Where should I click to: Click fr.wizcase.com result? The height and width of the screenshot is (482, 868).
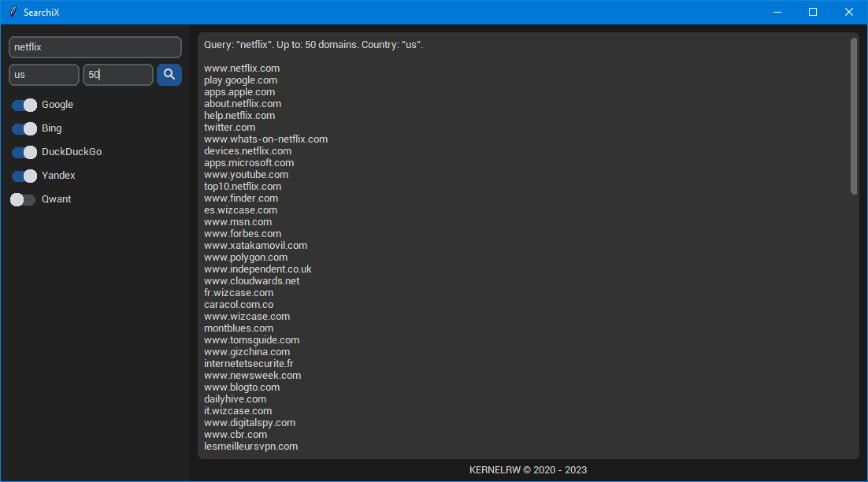coord(239,293)
